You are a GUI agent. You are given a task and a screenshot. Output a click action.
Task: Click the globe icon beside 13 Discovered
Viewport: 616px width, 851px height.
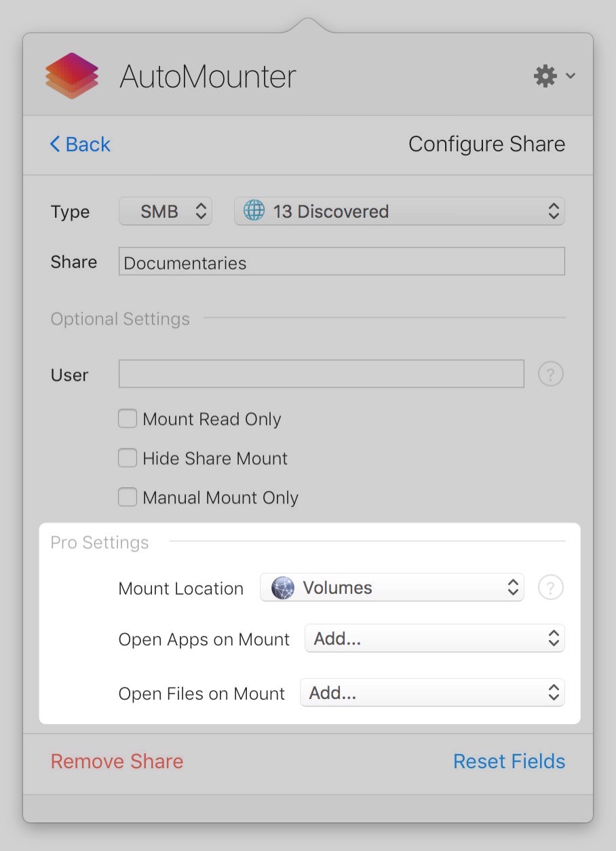point(254,211)
